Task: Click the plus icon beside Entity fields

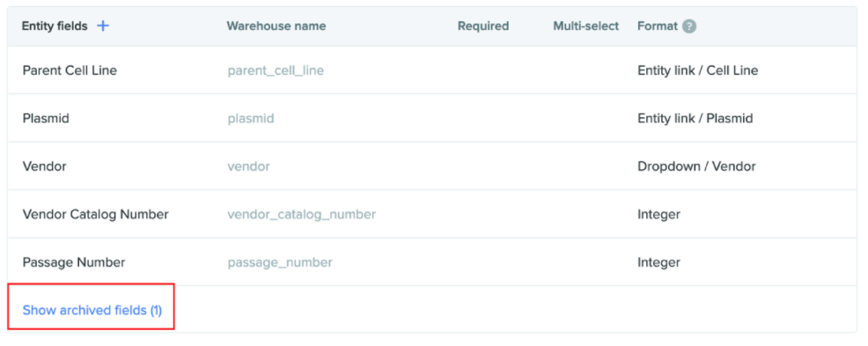Action: [103, 26]
